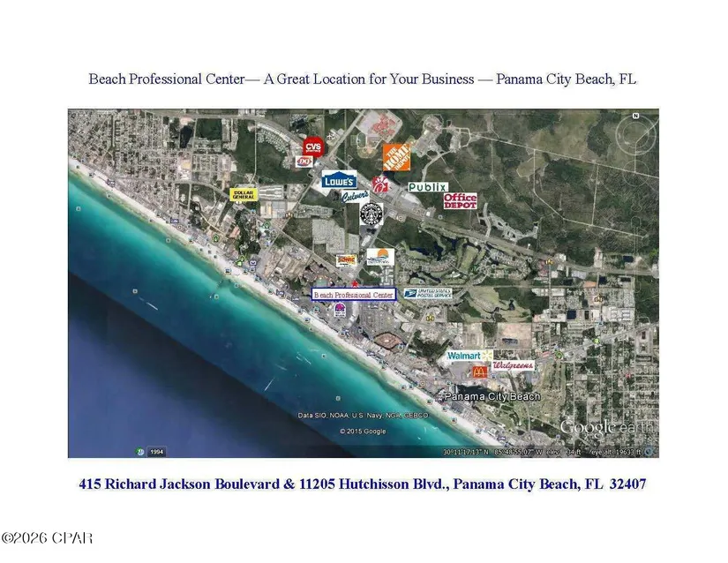
Task: Select the Taco Bell logo marker
Action: pyautogui.click(x=340, y=309)
